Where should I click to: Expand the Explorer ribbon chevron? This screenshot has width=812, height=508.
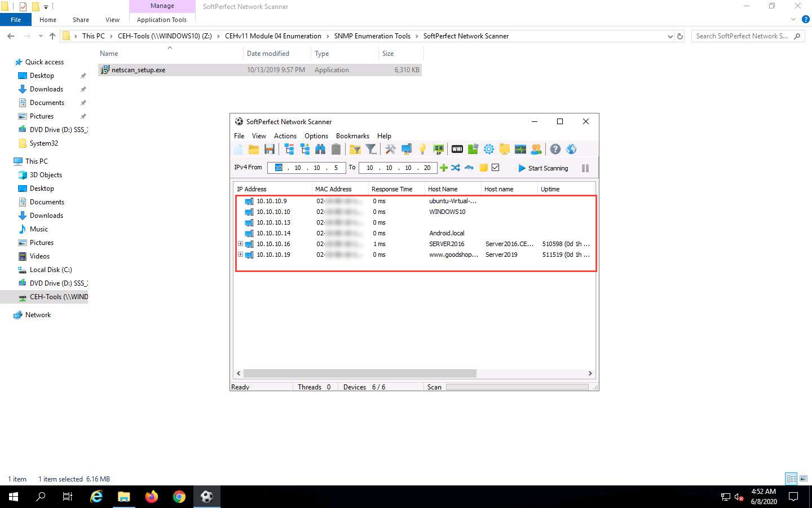793,19
